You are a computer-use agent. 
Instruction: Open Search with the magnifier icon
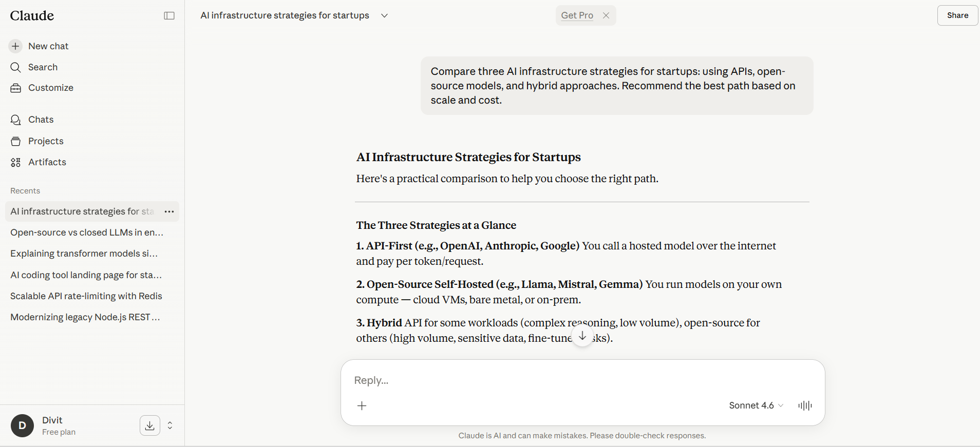click(16, 67)
